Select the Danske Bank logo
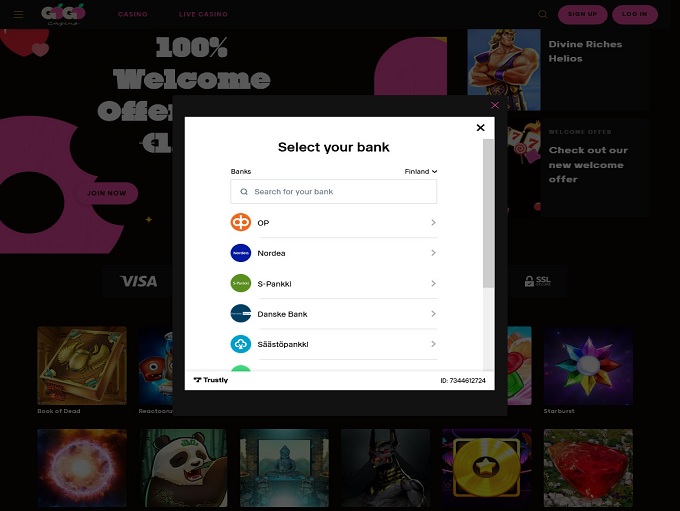The height and width of the screenshot is (511, 680). (x=241, y=314)
